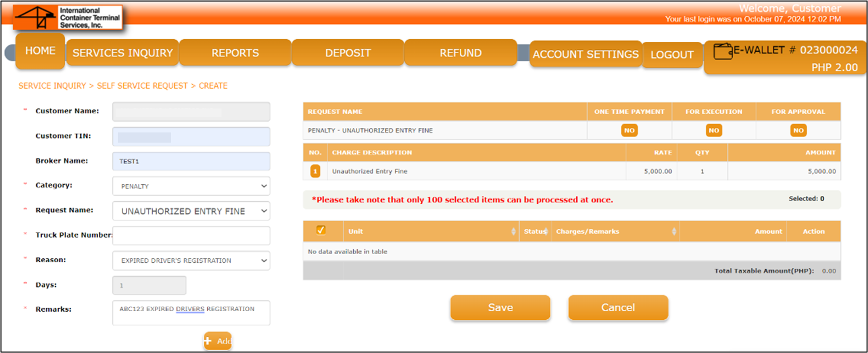Toggle For Execution NO badge

point(714,130)
